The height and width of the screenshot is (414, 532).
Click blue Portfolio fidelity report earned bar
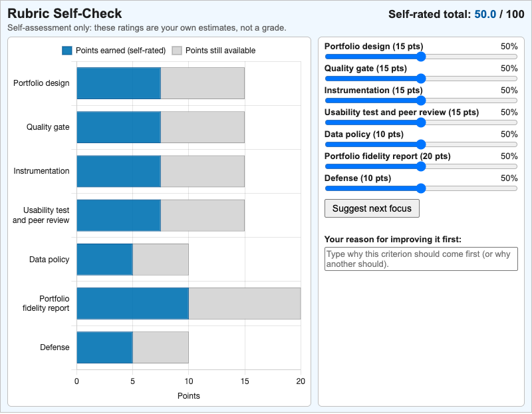point(132,304)
